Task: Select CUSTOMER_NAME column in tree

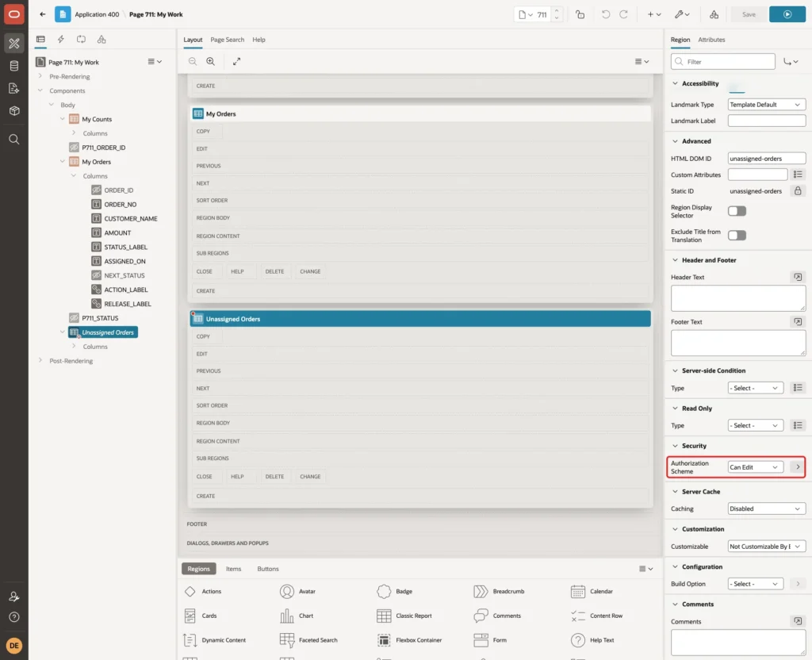Action: [131, 219]
